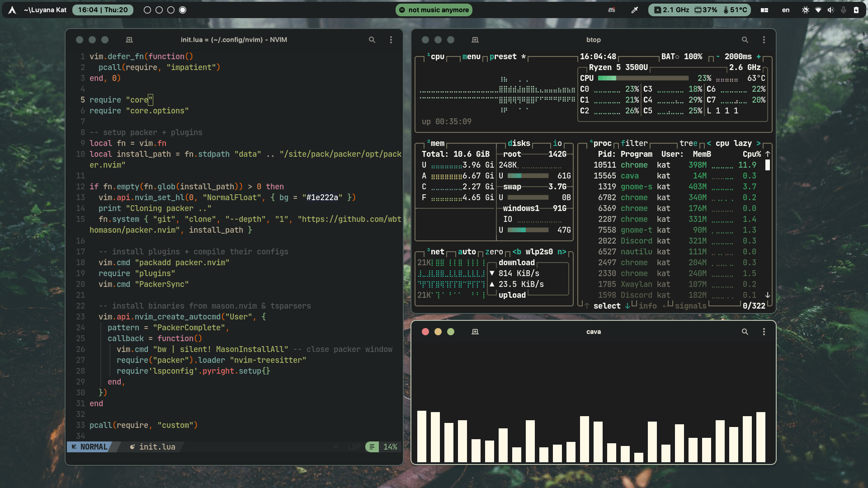The image size is (868, 488).
Task: Open the btop menu
Action: [x=472, y=56]
